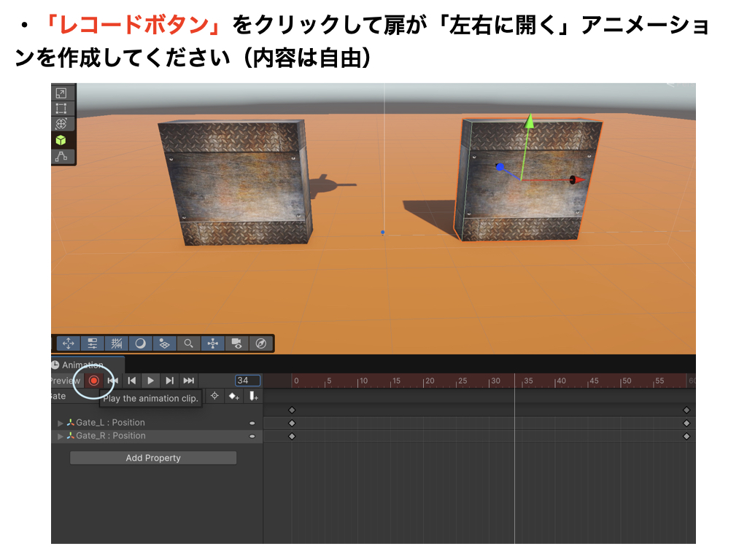Viewport: 747px width, 560px height.
Task: Open the Gate animation clip dropdown
Action: click(60, 397)
